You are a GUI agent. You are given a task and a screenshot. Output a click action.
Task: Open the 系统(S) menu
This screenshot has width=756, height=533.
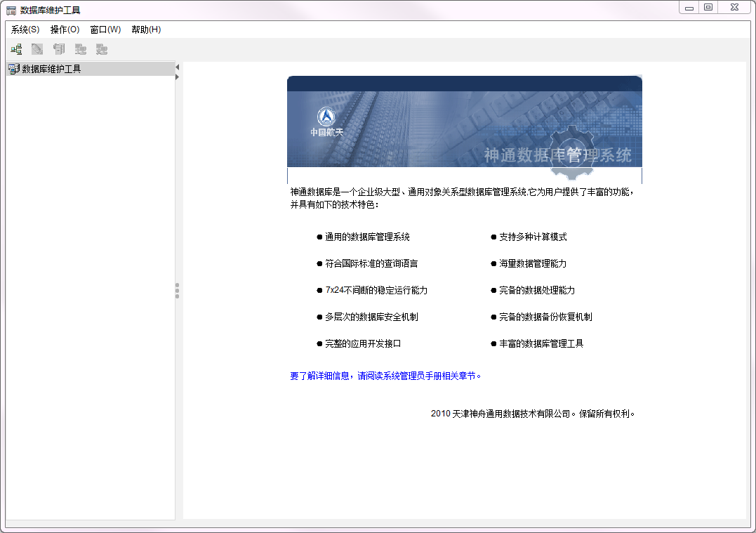[x=25, y=29]
